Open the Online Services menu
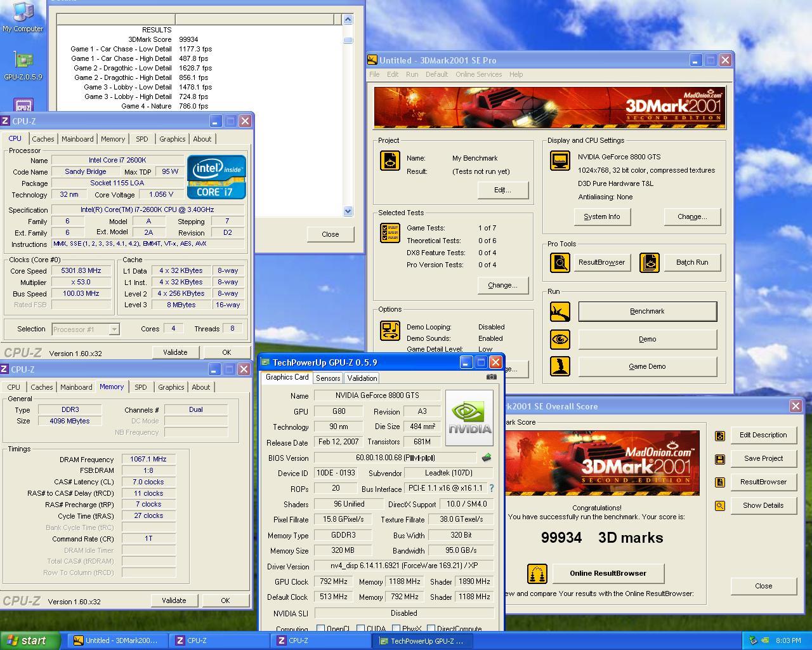 point(478,74)
